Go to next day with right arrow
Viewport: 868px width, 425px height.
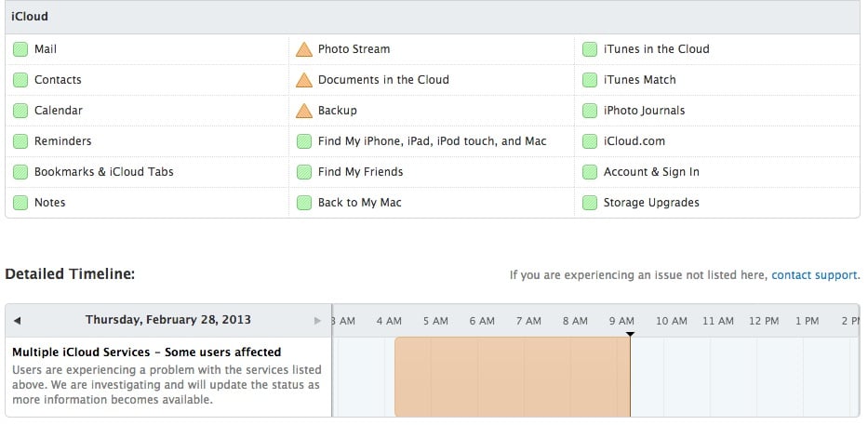pos(317,321)
